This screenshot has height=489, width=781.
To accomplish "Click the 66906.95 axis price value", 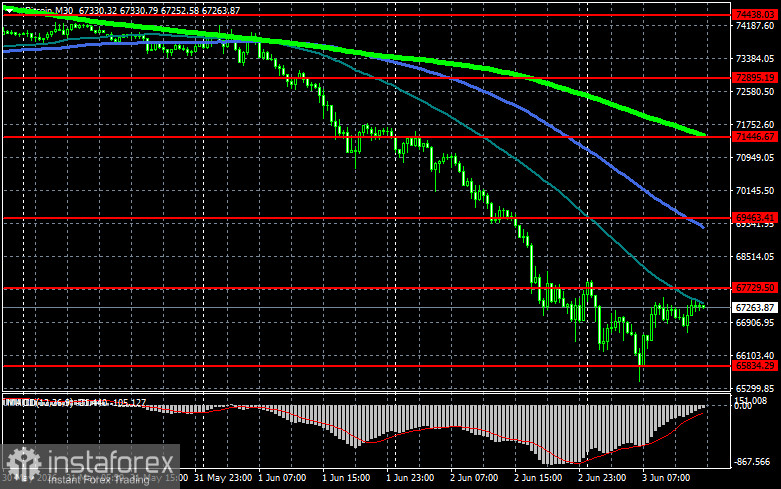I will click(x=755, y=323).
